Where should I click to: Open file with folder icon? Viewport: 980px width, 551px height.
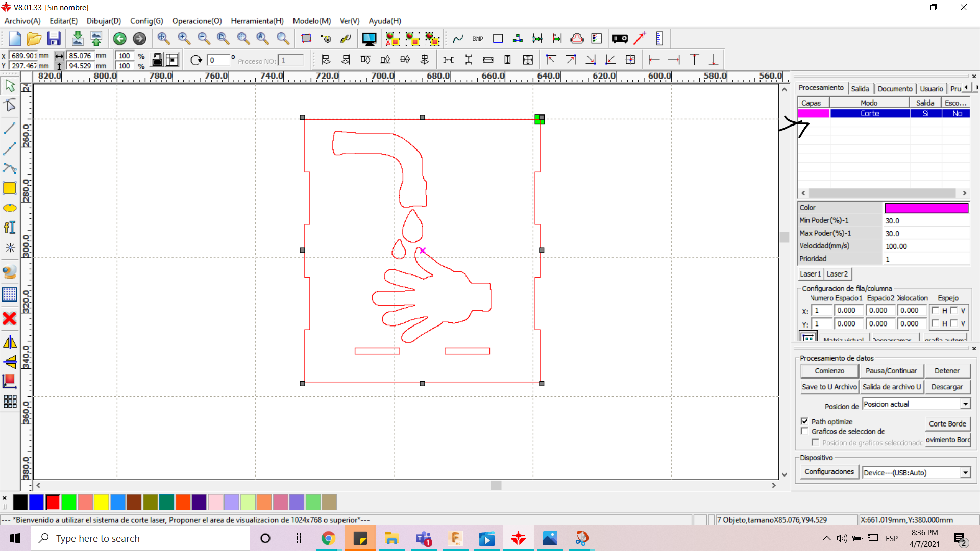pyautogui.click(x=34, y=39)
